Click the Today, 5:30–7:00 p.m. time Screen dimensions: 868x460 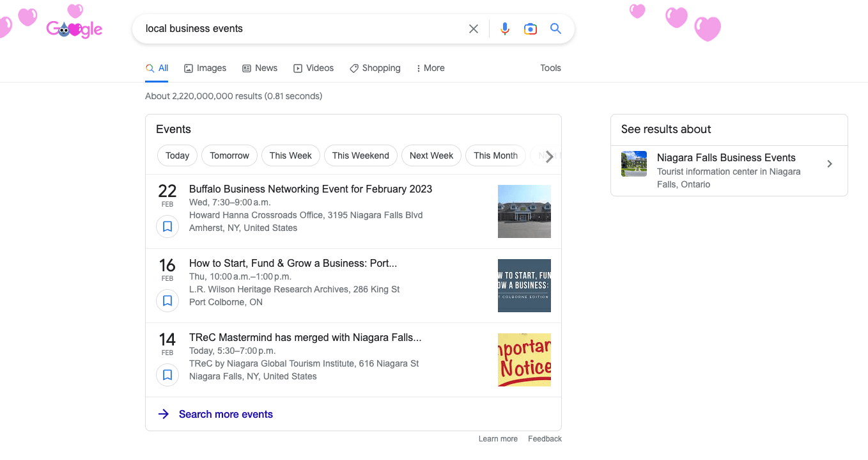(x=233, y=351)
